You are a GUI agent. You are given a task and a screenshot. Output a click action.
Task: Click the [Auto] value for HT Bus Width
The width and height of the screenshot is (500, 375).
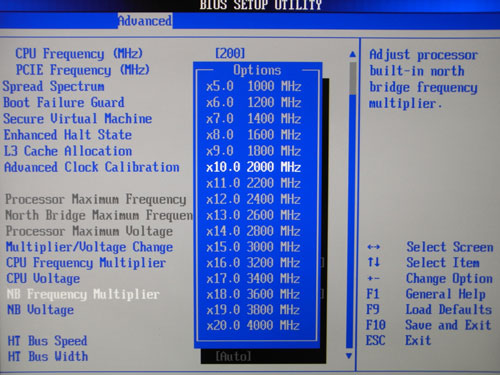tap(233, 357)
